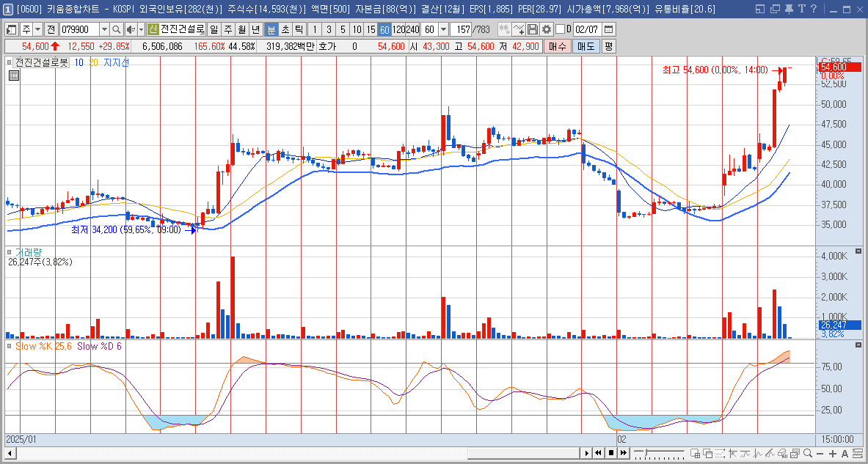The image size is (868, 464).
Task: Click the dashed rectangle chart selection icon
Action: tap(721, 454)
